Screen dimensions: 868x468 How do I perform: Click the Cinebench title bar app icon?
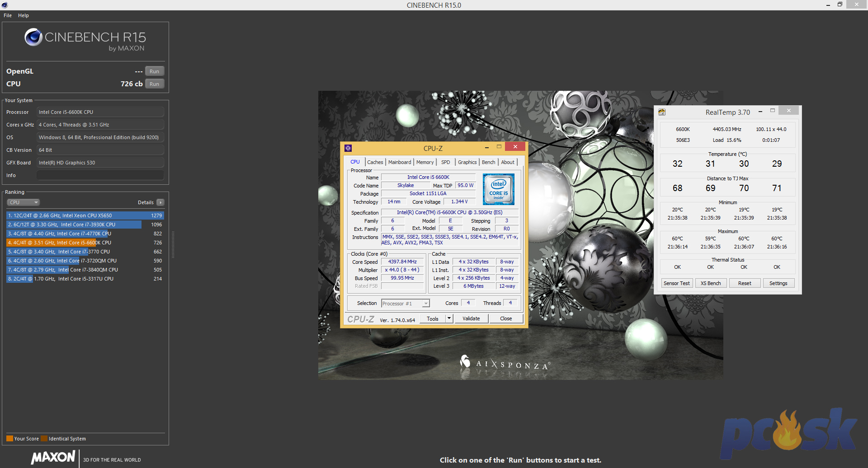pos(5,5)
